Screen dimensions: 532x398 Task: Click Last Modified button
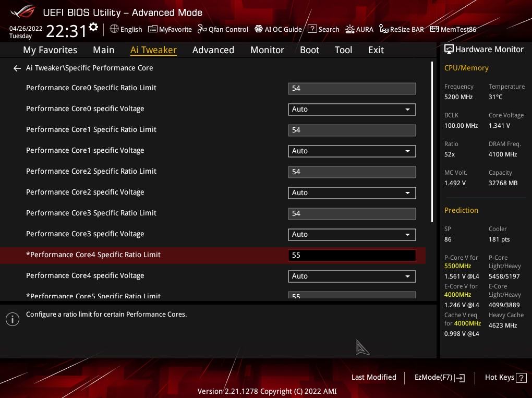373,377
